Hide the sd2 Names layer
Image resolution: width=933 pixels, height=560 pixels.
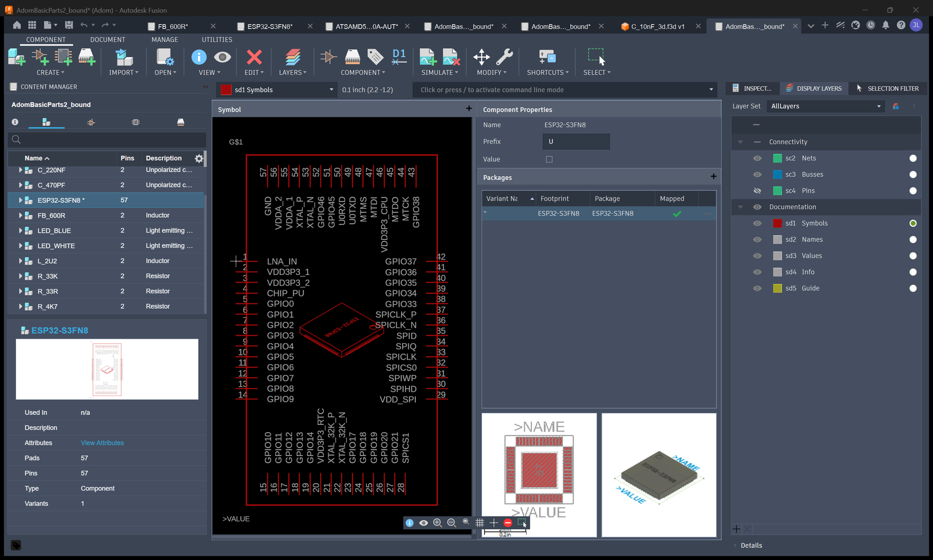tap(757, 239)
